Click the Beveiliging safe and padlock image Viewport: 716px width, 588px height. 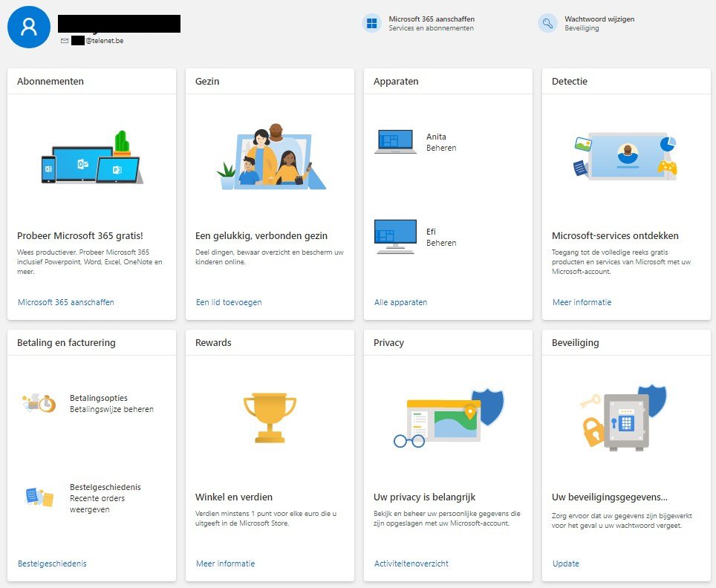click(623, 418)
